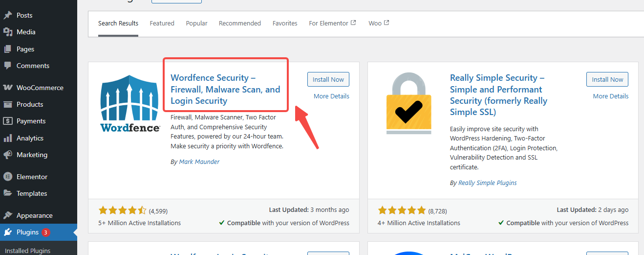
Task: Select the Recommended tab
Action: [239, 23]
